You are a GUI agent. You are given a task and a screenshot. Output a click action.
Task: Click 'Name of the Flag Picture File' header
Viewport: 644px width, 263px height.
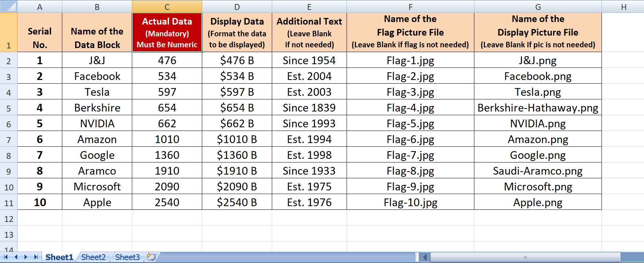(x=410, y=32)
